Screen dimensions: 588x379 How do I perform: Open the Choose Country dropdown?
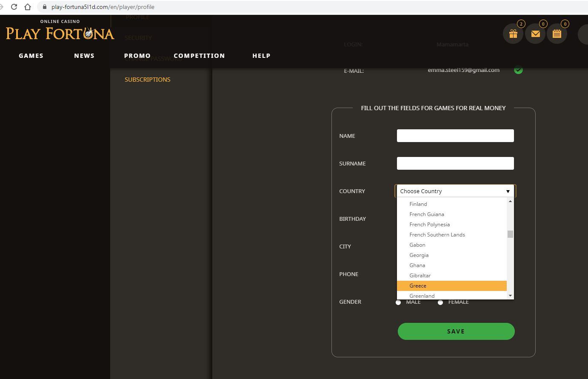[455, 191]
